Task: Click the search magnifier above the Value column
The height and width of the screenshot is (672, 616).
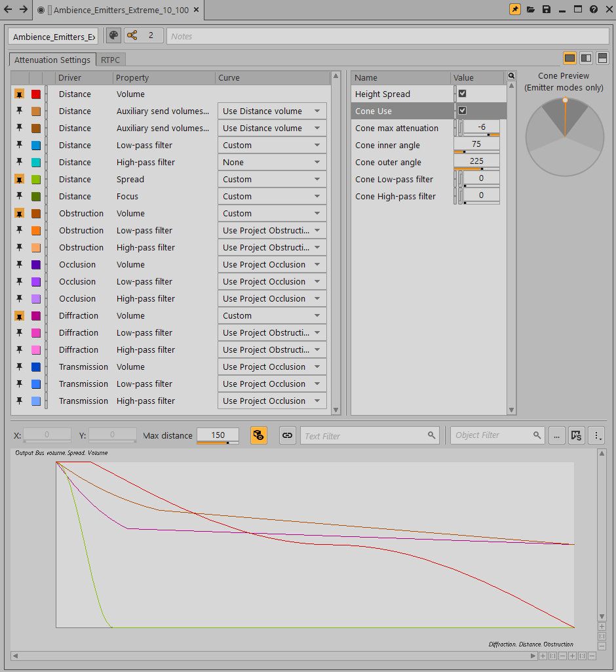Action: point(511,76)
